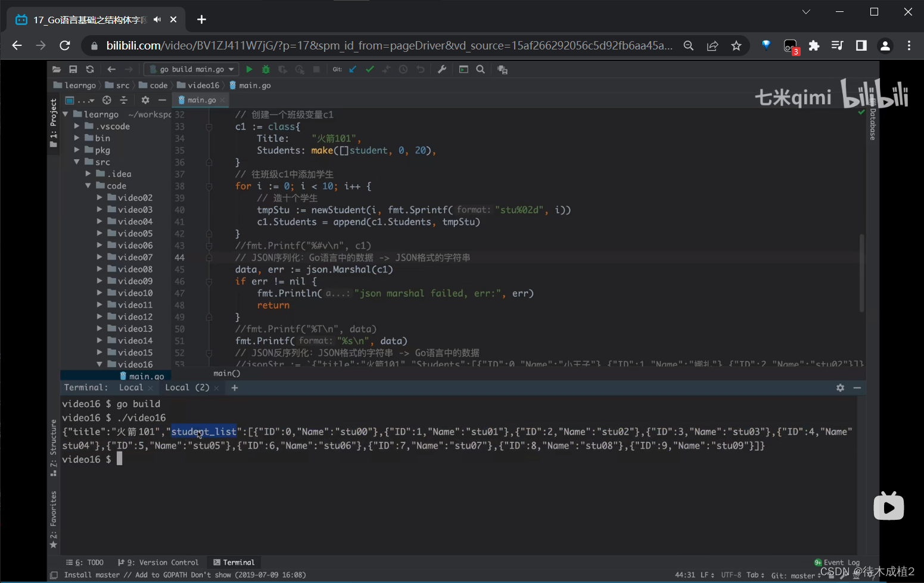
Task: Open Event Log in status bar
Action: (837, 562)
